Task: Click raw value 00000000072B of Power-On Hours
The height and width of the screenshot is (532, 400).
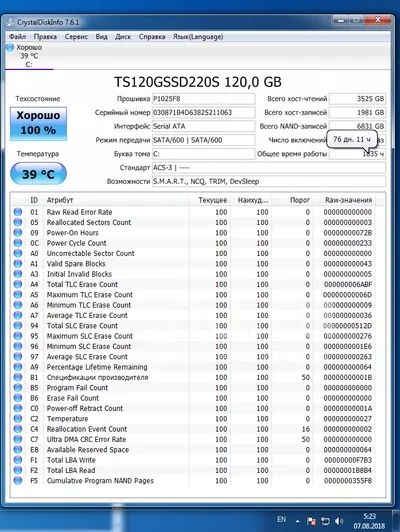Action: coord(347,233)
